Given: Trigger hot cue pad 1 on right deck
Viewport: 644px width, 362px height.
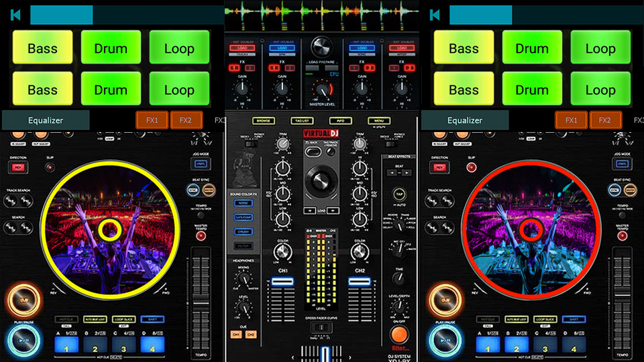Looking at the screenshot, I should tap(488, 345).
